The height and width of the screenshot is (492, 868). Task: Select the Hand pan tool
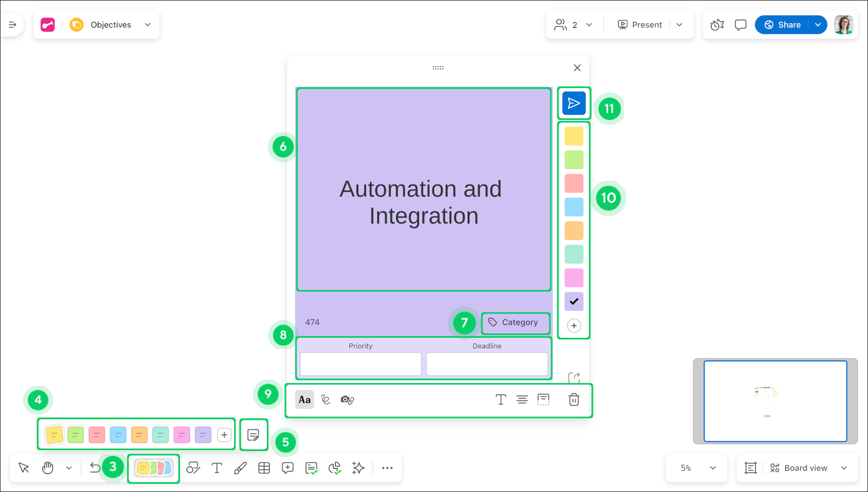point(48,468)
